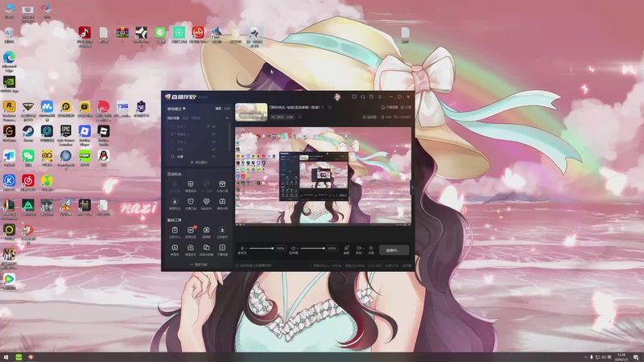Open the music note icon in the interactive section
644x362 pixels.
point(222,204)
